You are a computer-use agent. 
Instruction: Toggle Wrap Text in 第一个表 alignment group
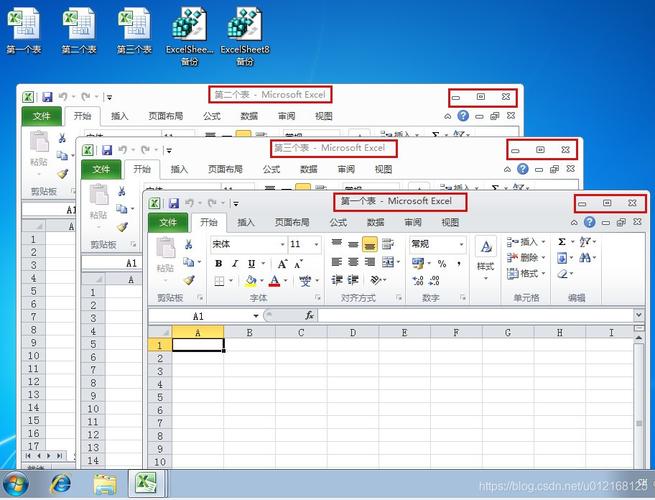click(x=388, y=244)
